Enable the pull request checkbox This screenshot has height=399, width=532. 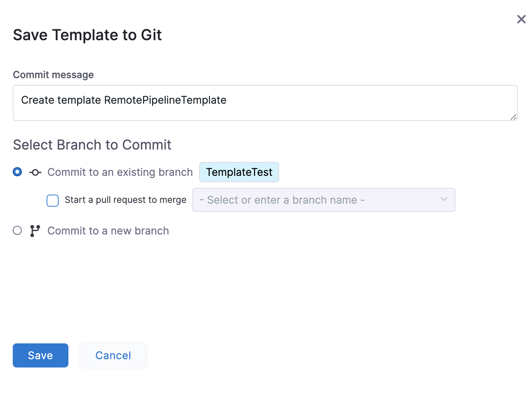click(x=53, y=201)
